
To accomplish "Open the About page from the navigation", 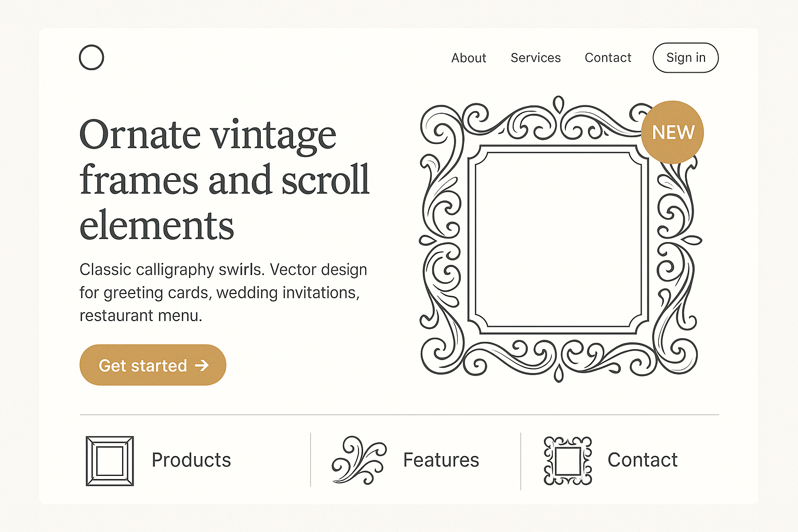I will click(x=469, y=58).
